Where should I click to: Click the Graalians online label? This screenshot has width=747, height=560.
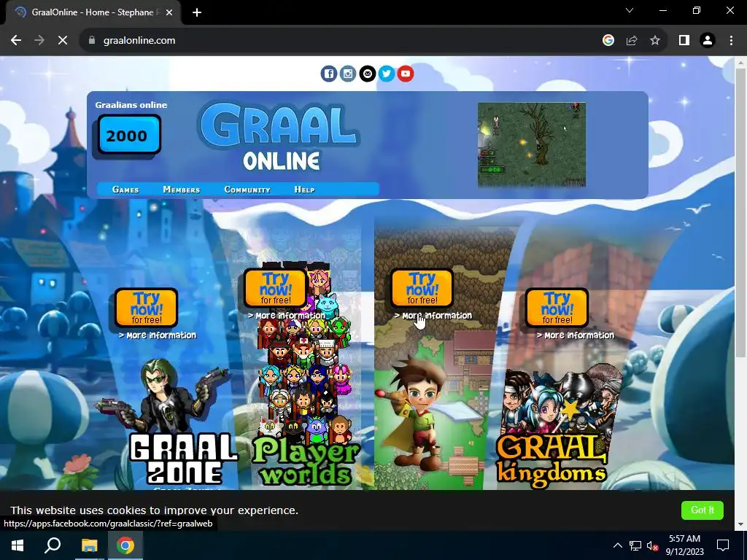[131, 105]
